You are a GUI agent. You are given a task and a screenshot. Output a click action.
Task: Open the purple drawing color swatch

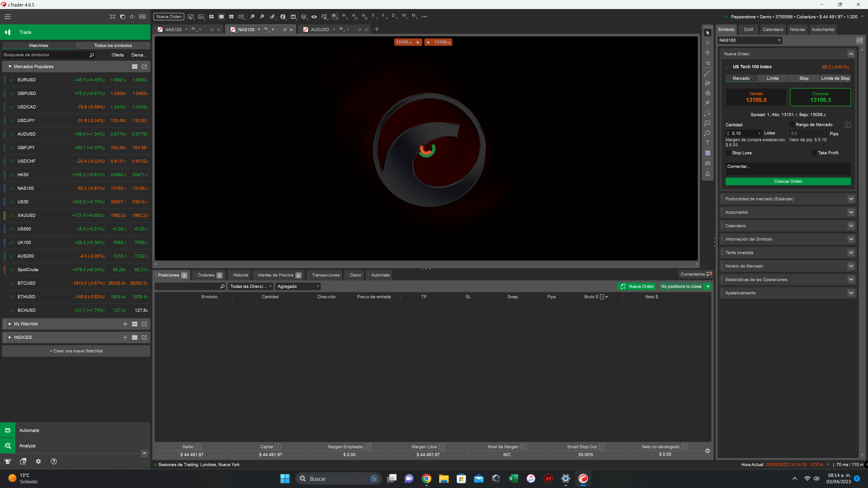708,153
